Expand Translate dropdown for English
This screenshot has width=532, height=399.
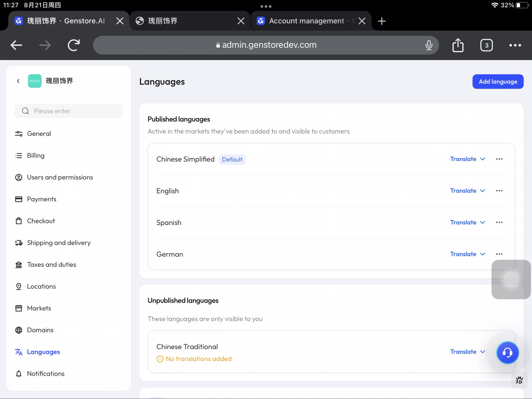tap(467, 191)
